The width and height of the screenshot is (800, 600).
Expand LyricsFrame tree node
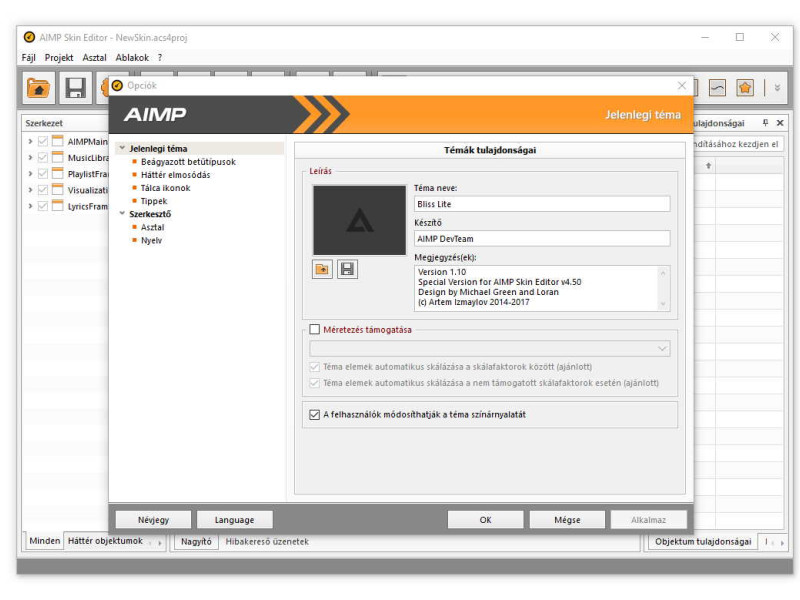[30, 206]
